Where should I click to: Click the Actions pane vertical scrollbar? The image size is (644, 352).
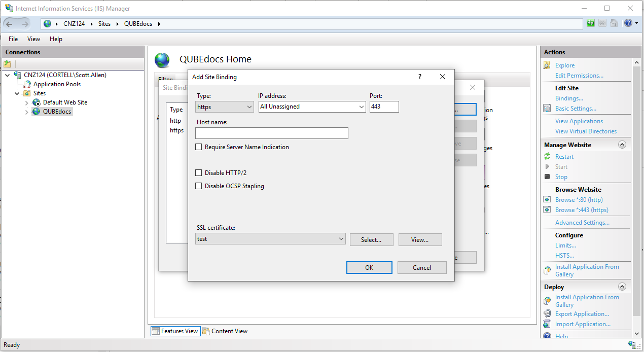[x=637, y=197]
